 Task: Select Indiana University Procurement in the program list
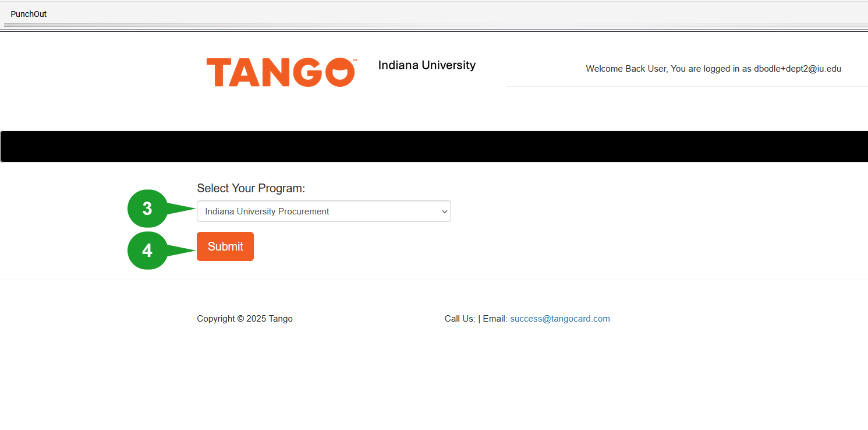coord(265,211)
